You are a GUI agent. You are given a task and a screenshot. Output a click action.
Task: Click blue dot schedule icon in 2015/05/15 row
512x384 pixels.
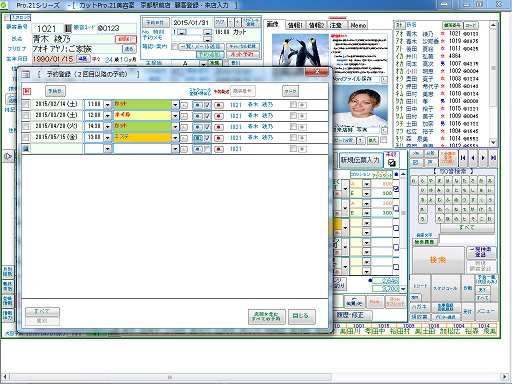pyautogui.click(x=198, y=138)
